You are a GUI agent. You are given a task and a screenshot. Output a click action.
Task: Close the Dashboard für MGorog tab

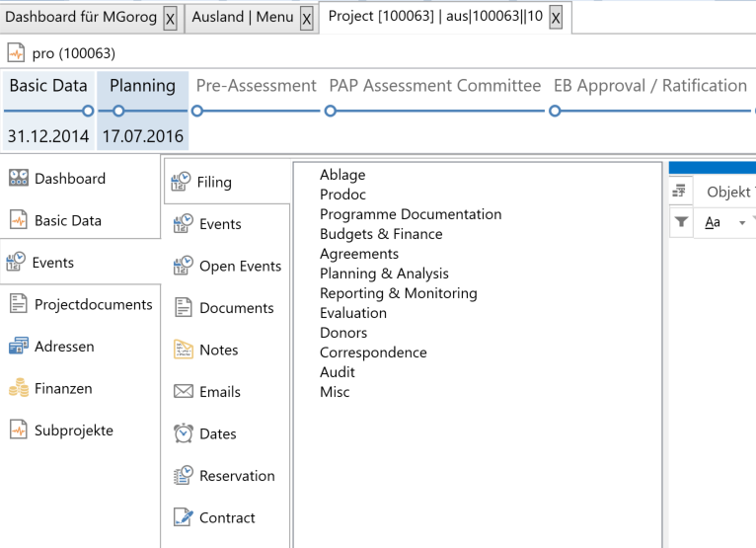(x=169, y=19)
